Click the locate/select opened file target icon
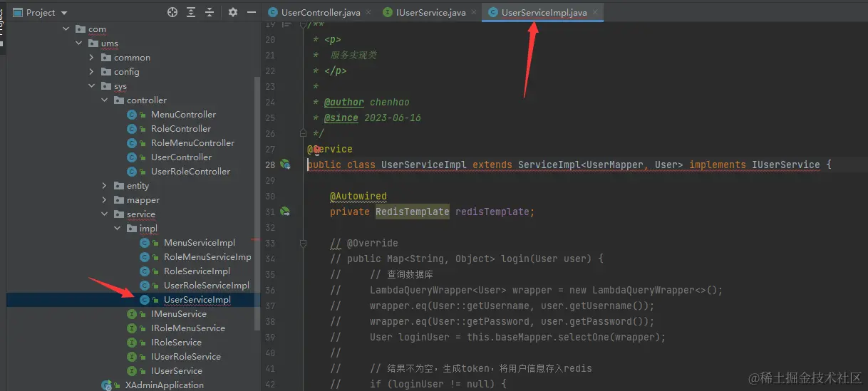868x391 pixels. (172, 12)
